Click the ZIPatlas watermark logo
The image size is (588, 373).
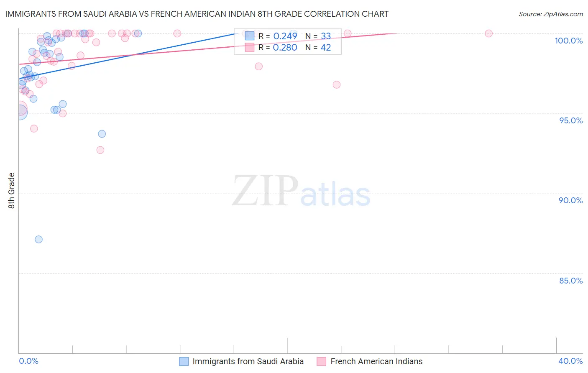coord(301,192)
